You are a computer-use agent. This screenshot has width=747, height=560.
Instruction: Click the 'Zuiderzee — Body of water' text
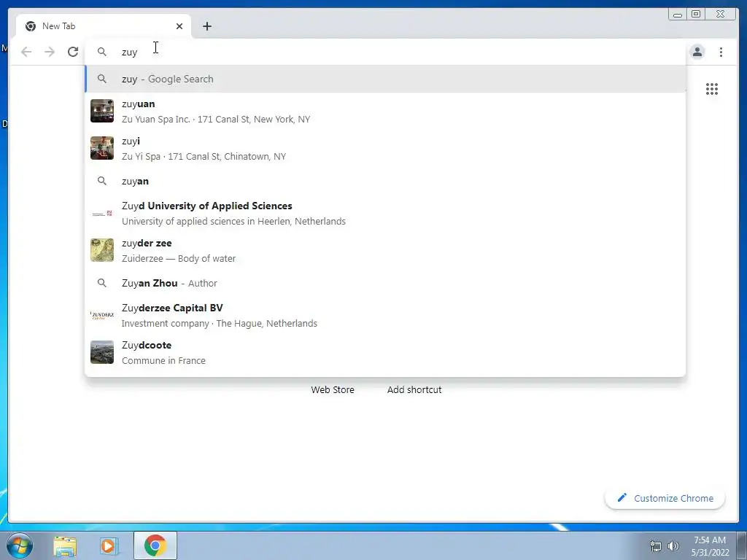tap(179, 259)
